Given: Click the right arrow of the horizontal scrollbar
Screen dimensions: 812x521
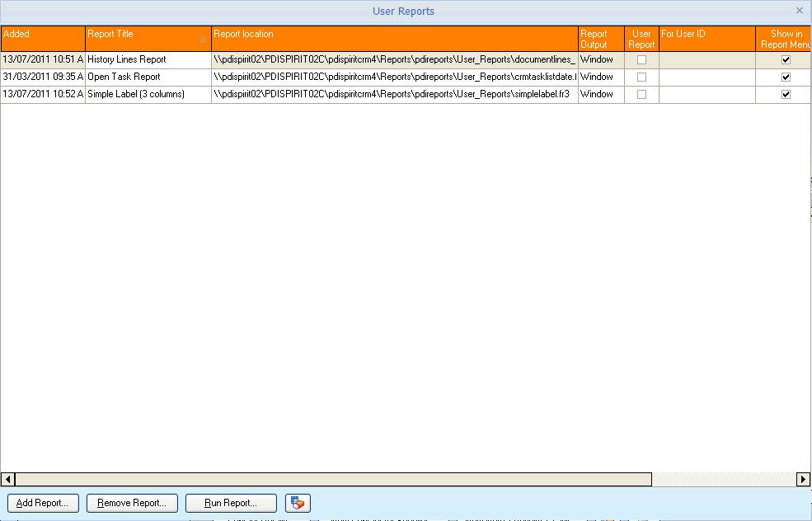Looking at the screenshot, I should (x=804, y=479).
